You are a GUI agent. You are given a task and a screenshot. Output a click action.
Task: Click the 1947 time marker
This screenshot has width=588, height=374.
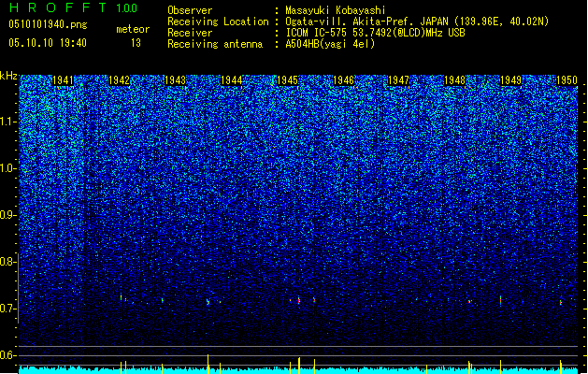(x=398, y=80)
